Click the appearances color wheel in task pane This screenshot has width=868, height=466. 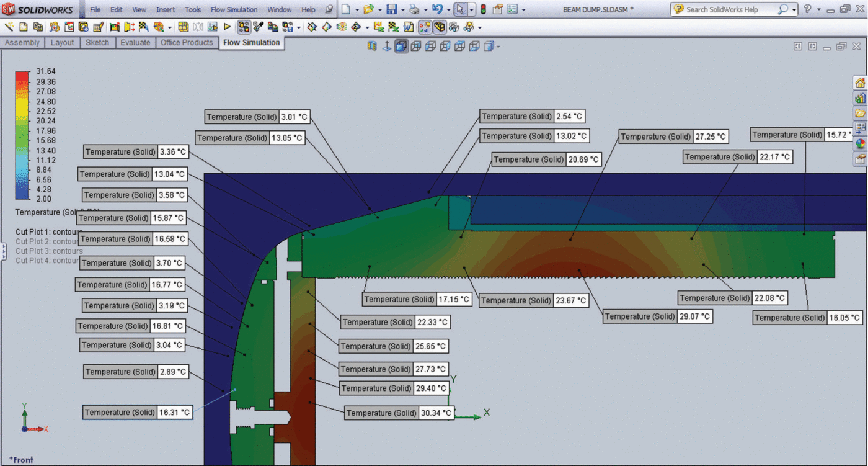(860, 143)
